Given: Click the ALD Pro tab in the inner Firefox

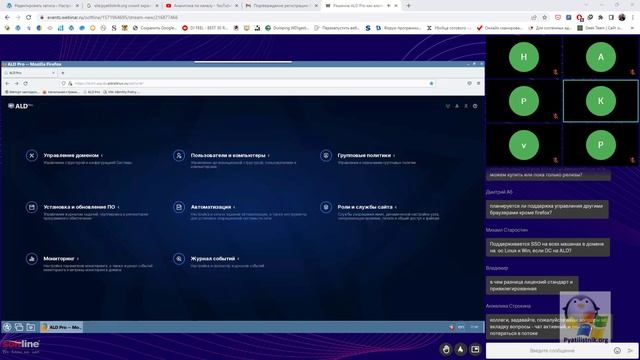Looking at the screenshot, I should [30, 73].
